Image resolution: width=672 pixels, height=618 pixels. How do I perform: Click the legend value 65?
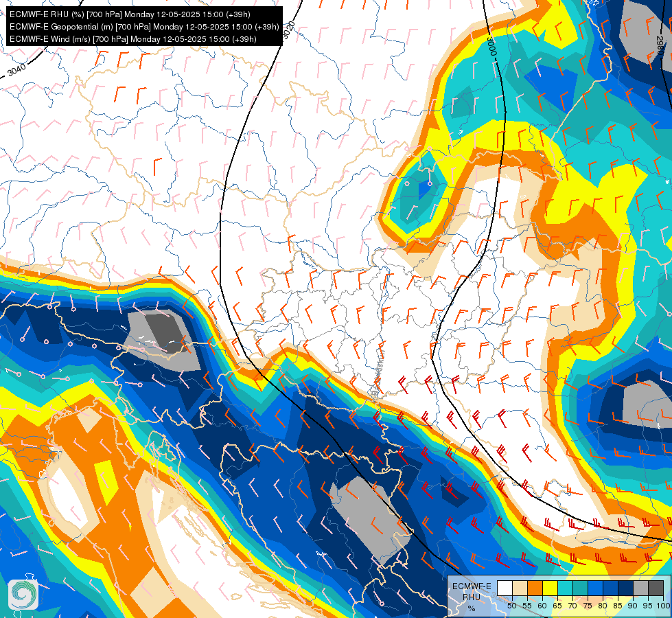(x=557, y=606)
